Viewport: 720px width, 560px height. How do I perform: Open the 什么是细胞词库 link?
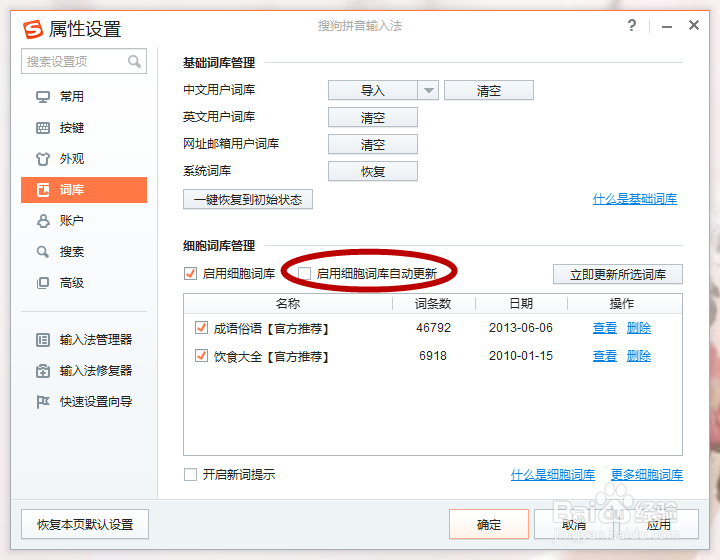coord(553,475)
